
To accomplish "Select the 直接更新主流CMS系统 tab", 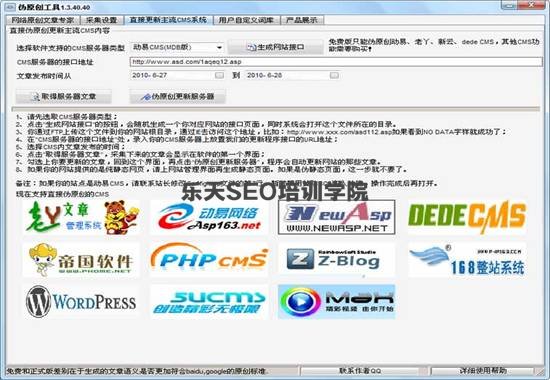I will point(168,20).
